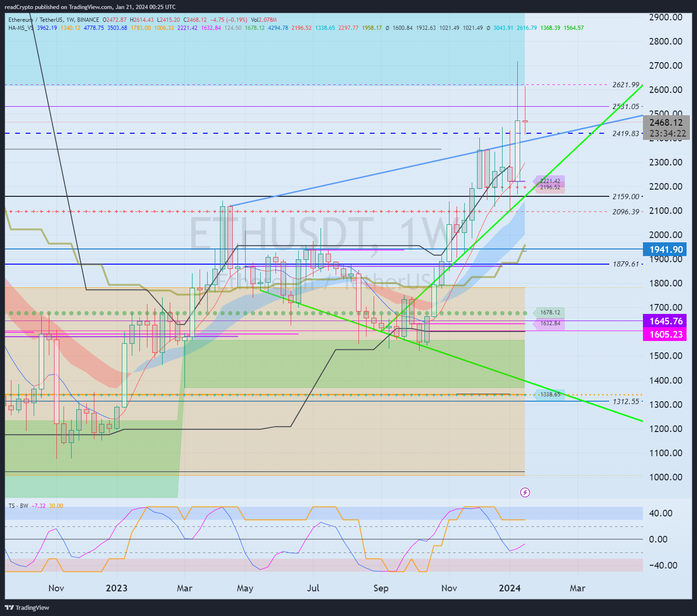Click the 1879.61 blue line label
This screenshot has width=697, height=616.
626,264
